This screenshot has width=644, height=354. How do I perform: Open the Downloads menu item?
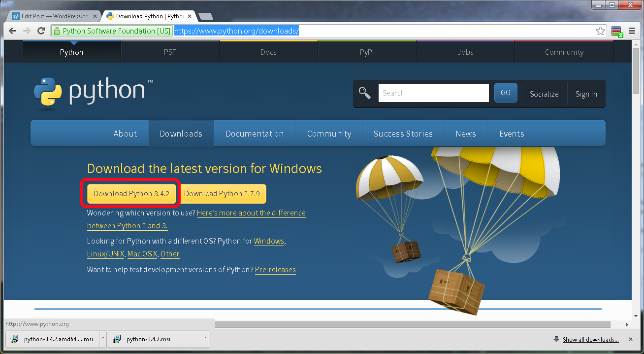click(181, 134)
